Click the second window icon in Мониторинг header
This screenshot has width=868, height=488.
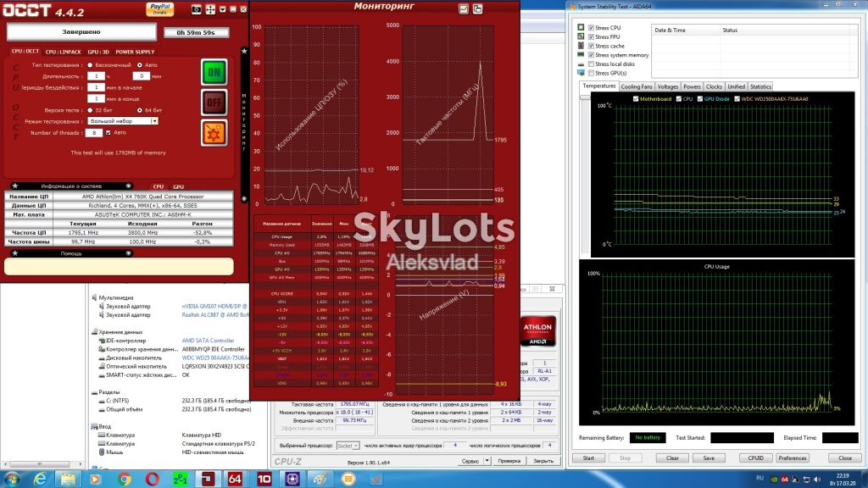pos(478,8)
